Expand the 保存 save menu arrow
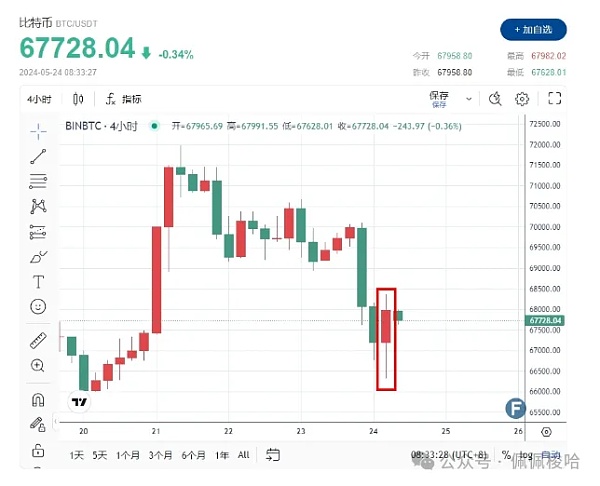The image size is (600, 486). click(467, 98)
